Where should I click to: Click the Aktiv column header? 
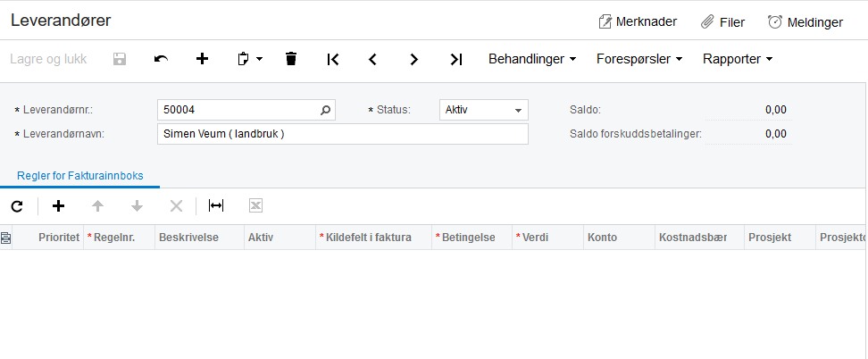280,238
